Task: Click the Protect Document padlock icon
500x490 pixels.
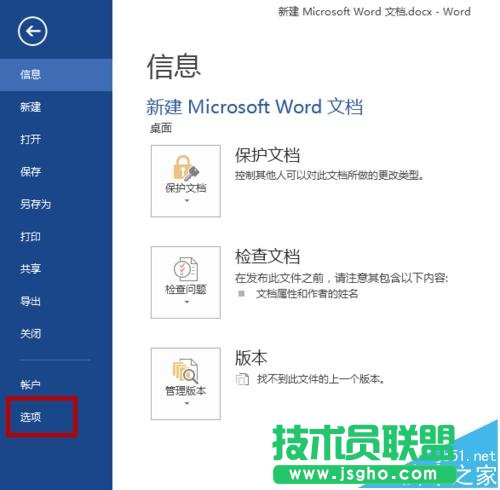Action: [x=186, y=168]
